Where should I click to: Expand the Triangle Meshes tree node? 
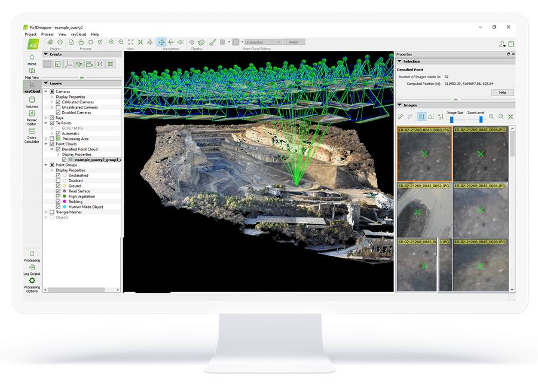coord(46,212)
